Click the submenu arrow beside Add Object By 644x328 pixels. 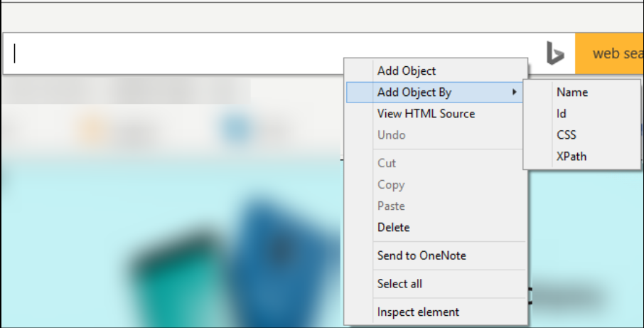(514, 92)
